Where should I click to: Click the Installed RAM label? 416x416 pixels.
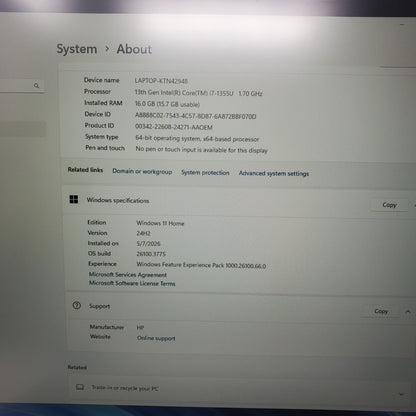pos(103,103)
